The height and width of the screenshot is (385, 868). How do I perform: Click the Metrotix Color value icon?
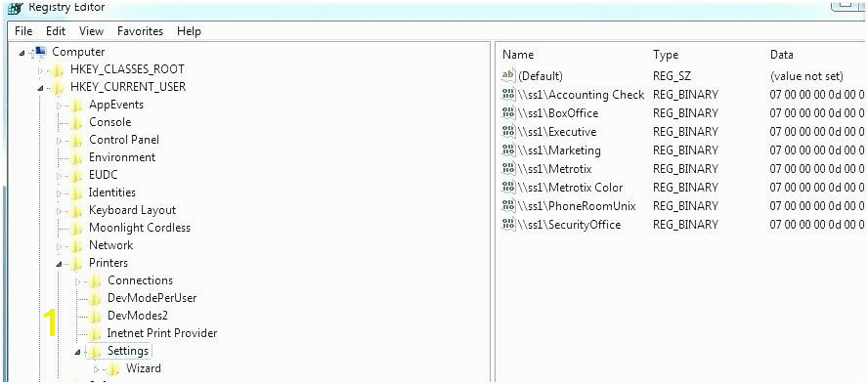point(508,188)
